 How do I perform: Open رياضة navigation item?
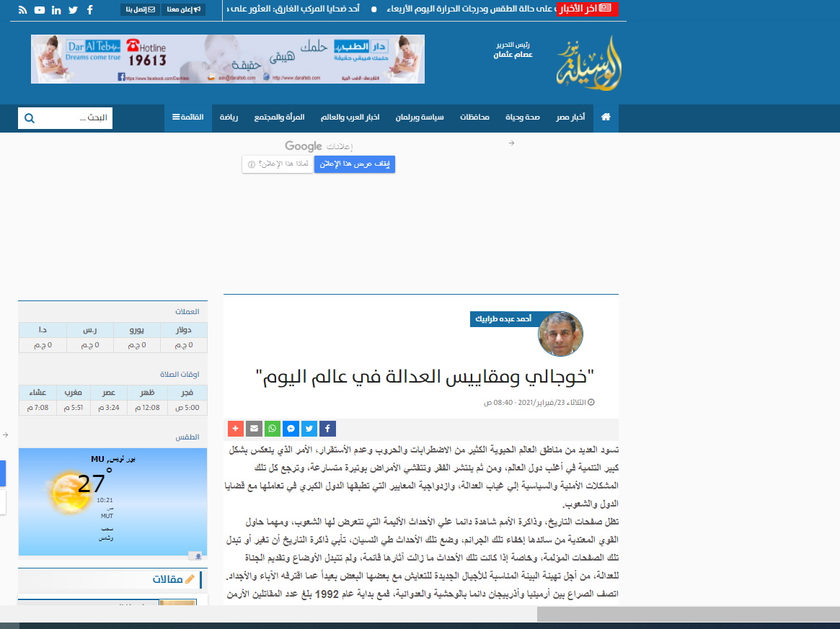coord(229,117)
